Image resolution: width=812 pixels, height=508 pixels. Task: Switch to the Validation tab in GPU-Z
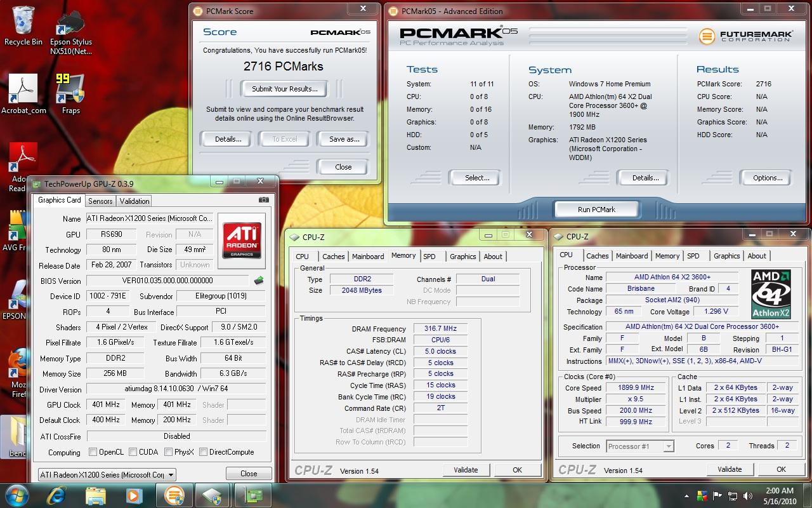134,201
